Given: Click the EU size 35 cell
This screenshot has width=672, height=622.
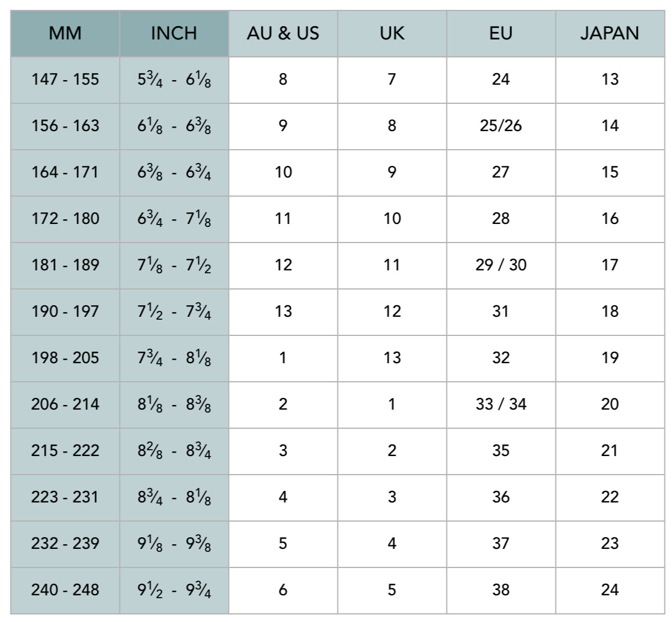Looking at the screenshot, I should 501,451.
